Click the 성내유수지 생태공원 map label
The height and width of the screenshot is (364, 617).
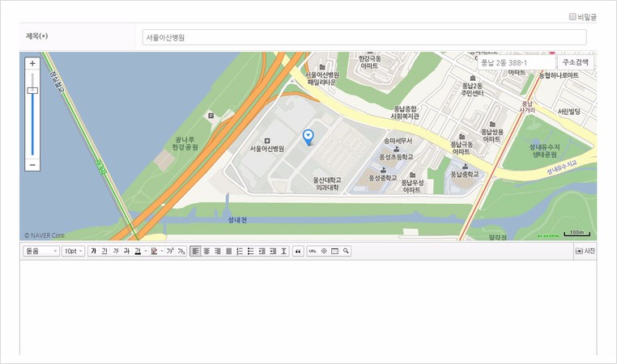[x=545, y=151]
